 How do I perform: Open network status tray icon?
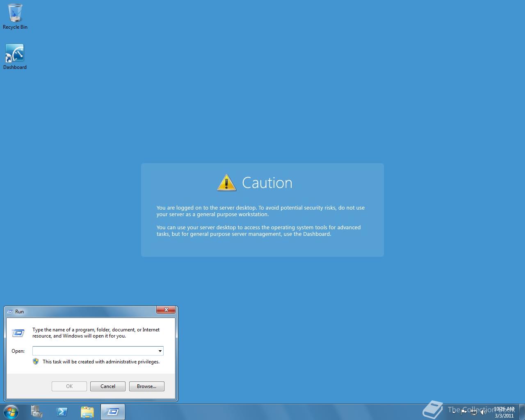(x=474, y=412)
